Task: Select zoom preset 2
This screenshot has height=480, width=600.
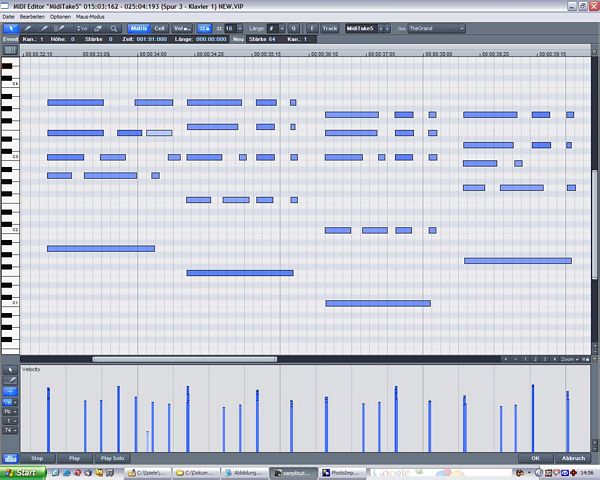Action: [x=535, y=359]
